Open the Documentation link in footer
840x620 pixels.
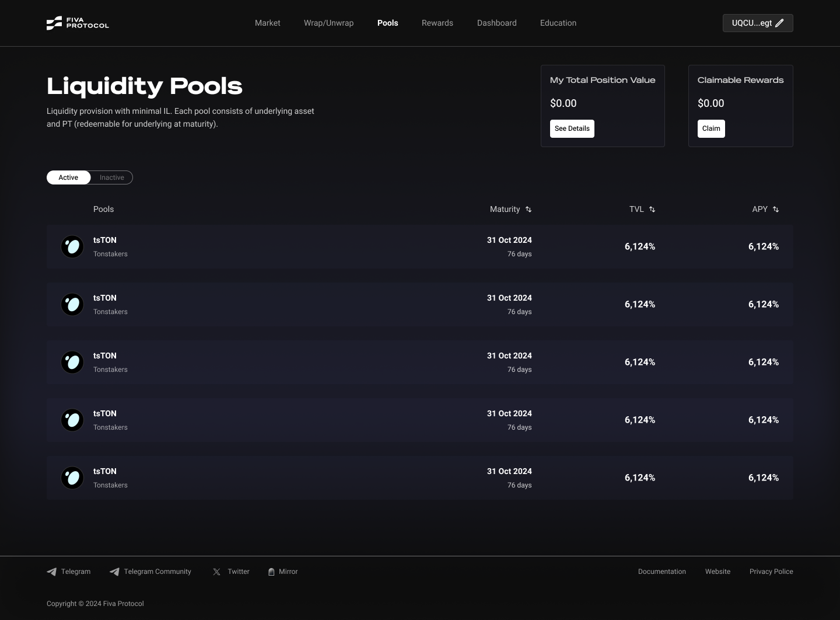pos(662,572)
